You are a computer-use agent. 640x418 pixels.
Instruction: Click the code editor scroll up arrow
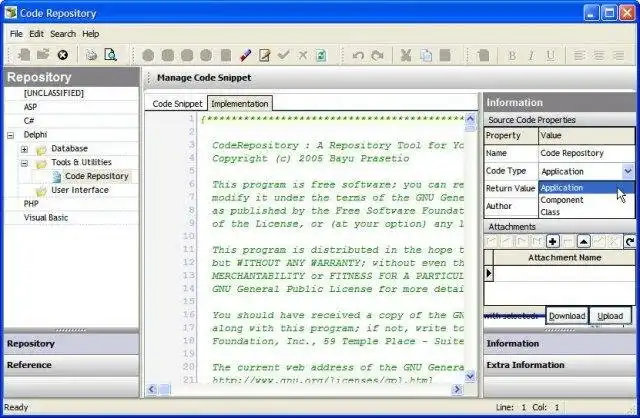pos(470,119)
